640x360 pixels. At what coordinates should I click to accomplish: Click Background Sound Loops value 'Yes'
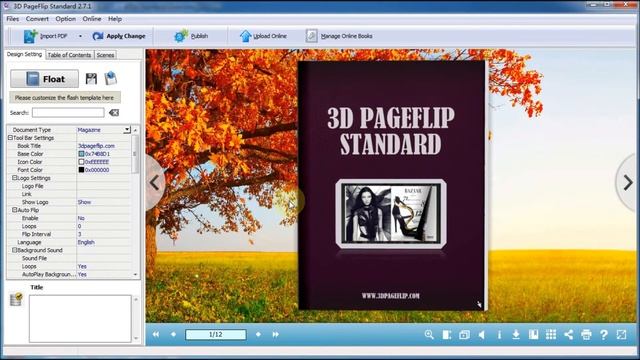pyautogui.click(x=82, y=266)
